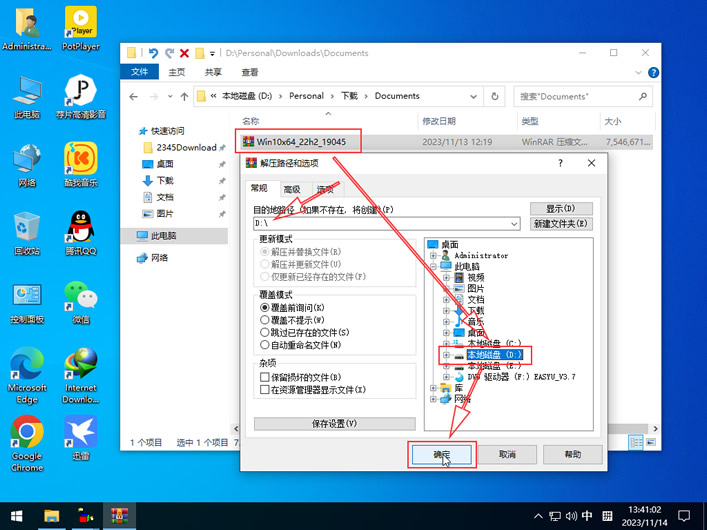The image size is (707, 530).
Task: Open 控制面板 desktop icon
Action: click(27, 302)
